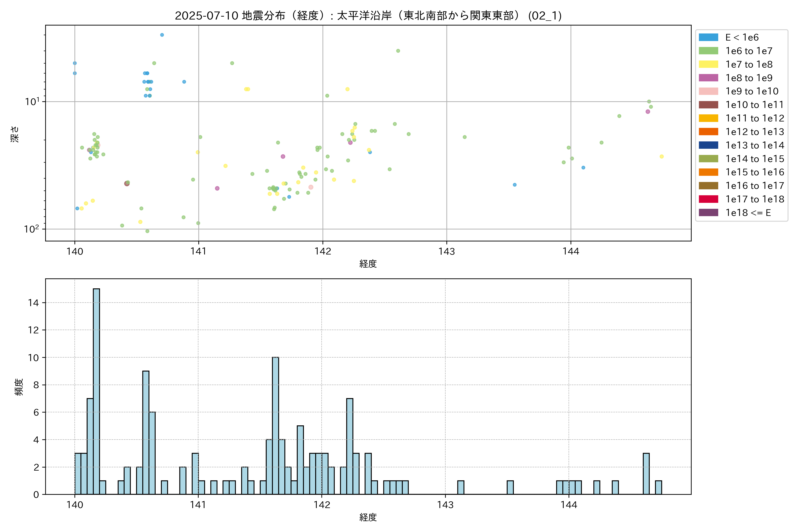798x532 pixels.
Task: Click the chart title text at top
Action: coord(368,16)
